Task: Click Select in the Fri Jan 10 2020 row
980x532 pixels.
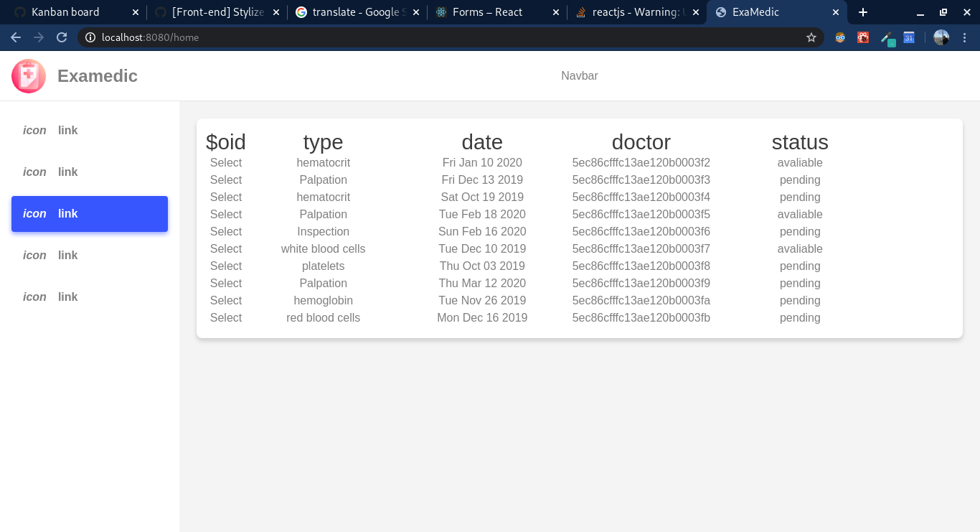Action: coord(226,163)
